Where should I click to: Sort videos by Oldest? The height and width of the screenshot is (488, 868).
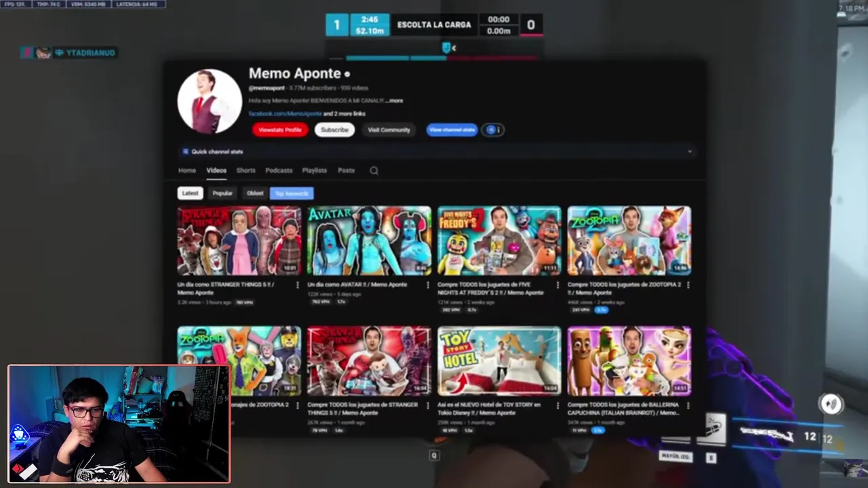click(255, 193)
